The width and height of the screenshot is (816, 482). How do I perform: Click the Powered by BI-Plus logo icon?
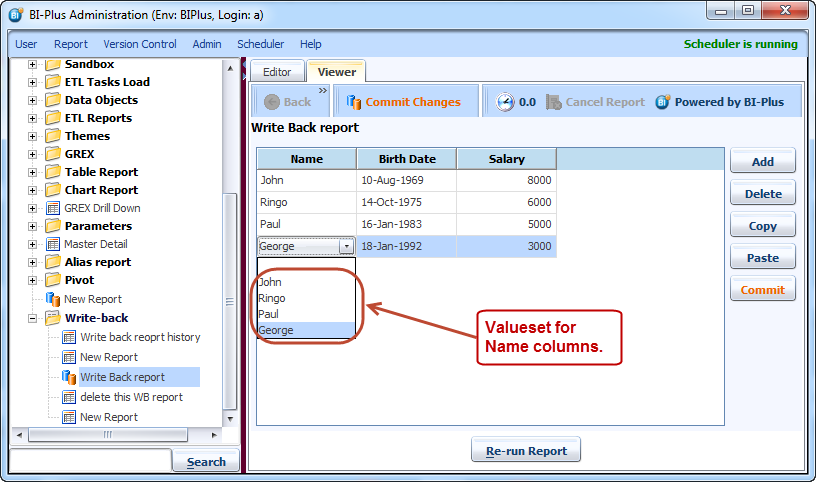point(663,102)
